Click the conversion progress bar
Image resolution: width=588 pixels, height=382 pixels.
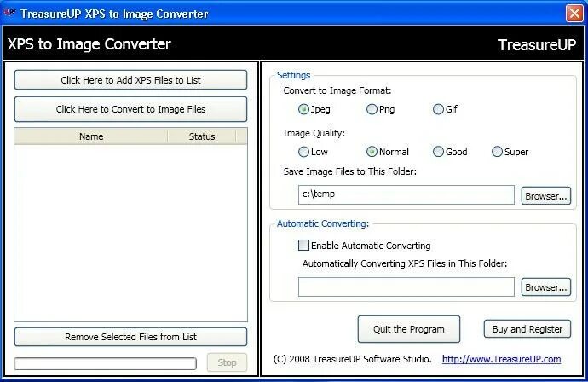click(x=105, y=363)
